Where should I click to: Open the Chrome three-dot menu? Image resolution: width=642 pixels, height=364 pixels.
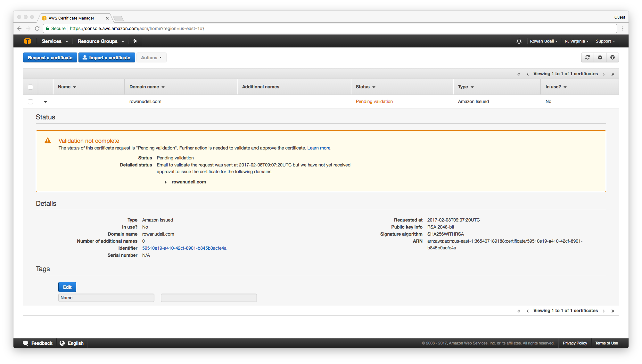(x=623, y=28)
